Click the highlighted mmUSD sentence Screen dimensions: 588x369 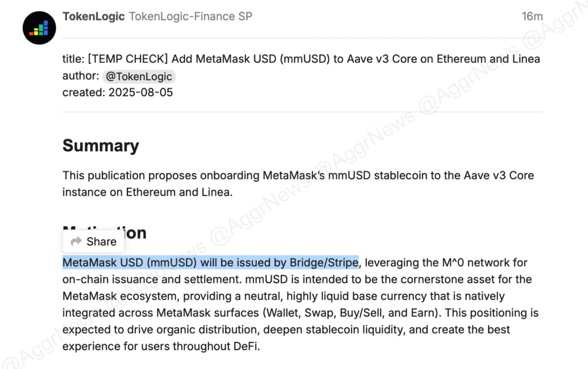coord(210,262)
